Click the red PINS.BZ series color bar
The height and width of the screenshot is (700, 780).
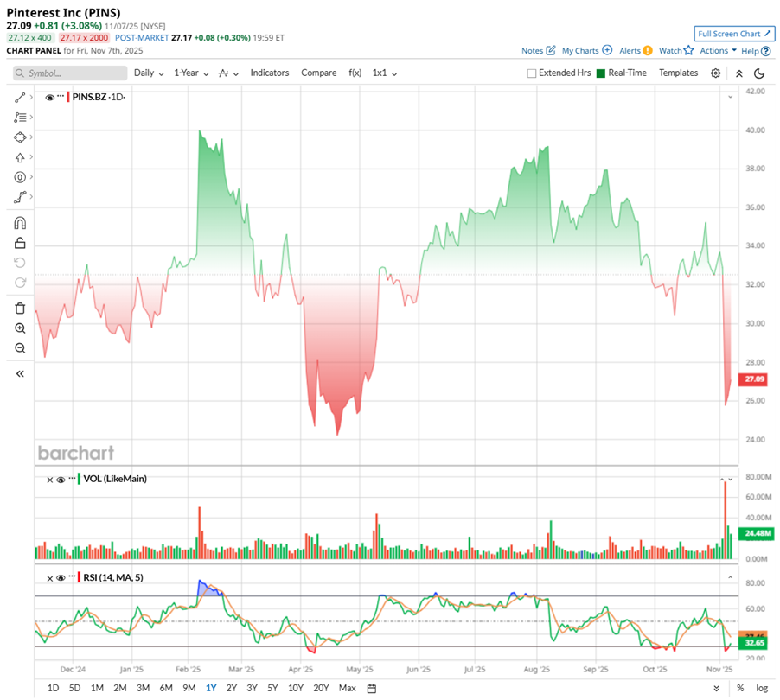[68, 97]
